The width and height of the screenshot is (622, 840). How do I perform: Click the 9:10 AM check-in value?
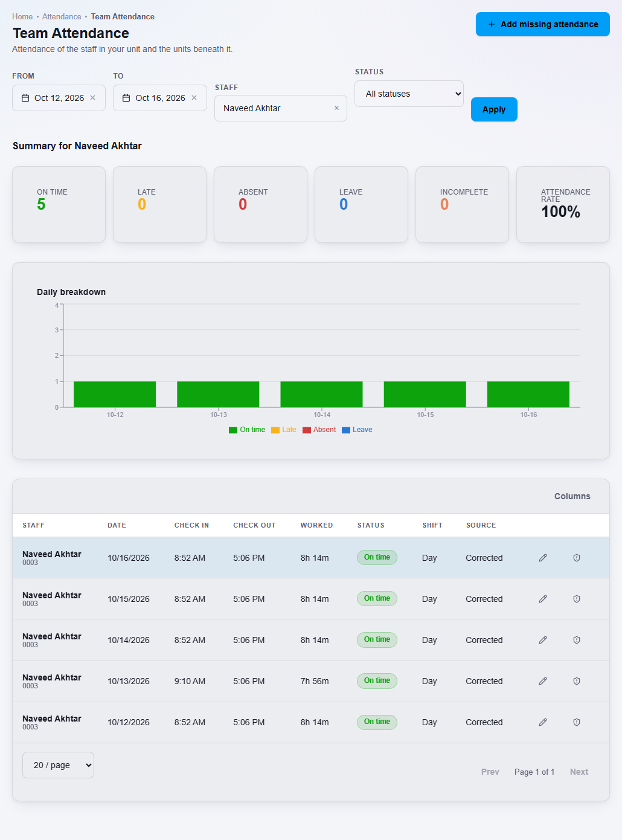point(190,681)
